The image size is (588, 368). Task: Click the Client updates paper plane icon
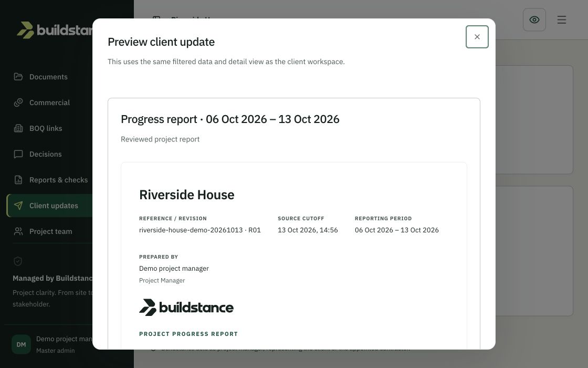coord(18,206)
